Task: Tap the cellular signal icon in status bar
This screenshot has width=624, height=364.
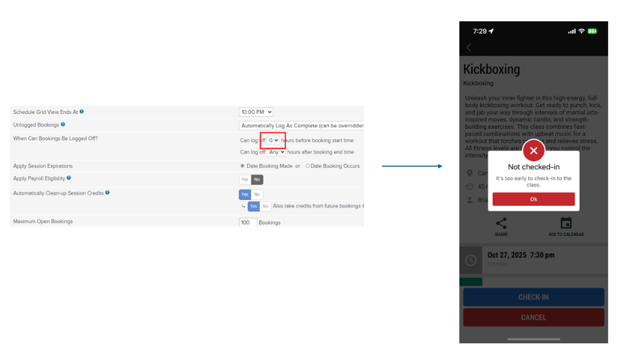Action: pos(572,31)
